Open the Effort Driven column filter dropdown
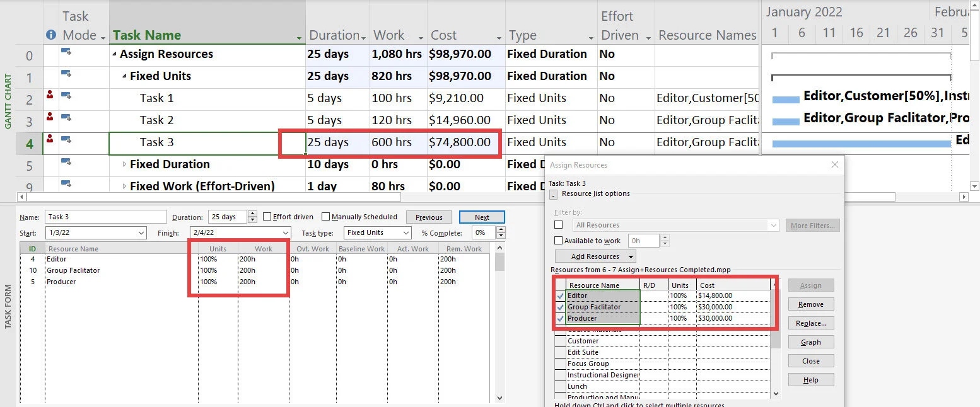The width and height of the screenshot is (980, 407). pyautogui.click(x=648, y=38)
